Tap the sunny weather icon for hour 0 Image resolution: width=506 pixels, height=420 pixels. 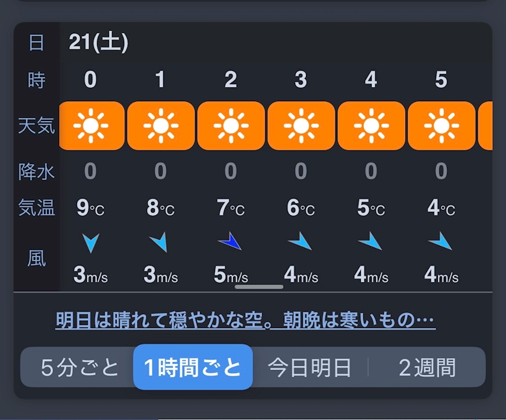90,126
